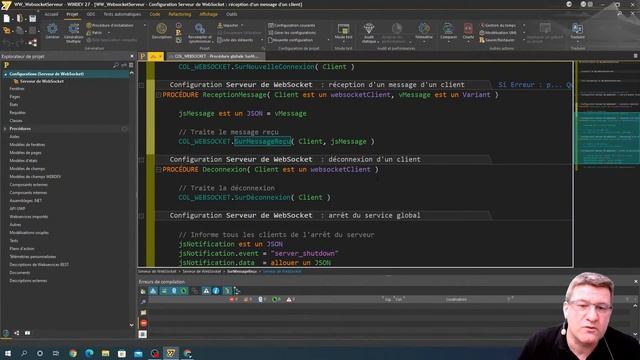This screenshot has width=640, height=360.
Task: Open the Patch dropdown in Génération group
Action: tap(109, 33)
